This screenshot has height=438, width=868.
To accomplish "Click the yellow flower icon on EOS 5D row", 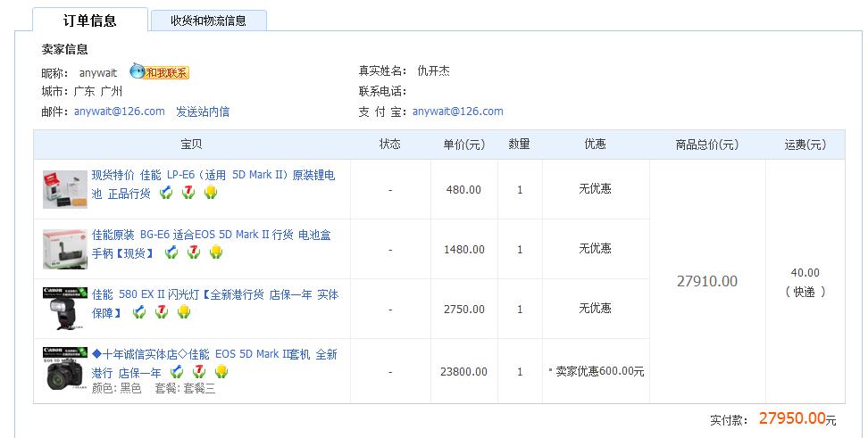I will click(x=221, y=371).
